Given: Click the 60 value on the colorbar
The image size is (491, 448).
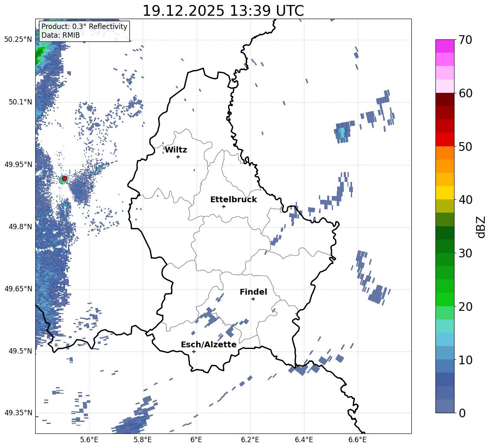Looking at the screenshot, I should pos(465,93).
